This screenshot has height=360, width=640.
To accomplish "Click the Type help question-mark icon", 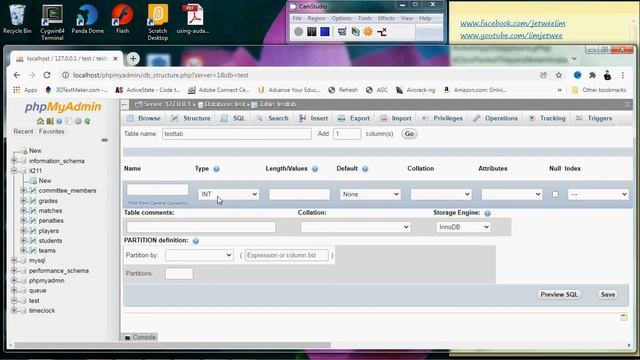I will point(216,169).
